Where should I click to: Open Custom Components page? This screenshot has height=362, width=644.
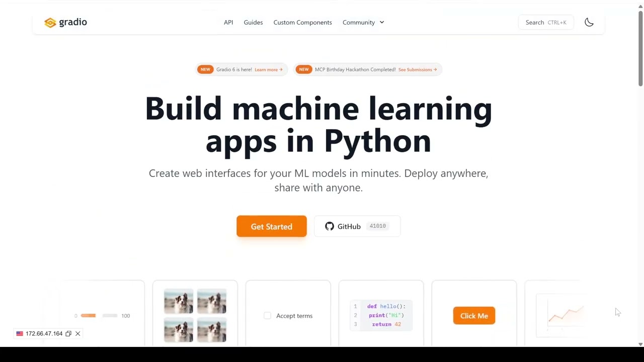[x=302, y=22]
